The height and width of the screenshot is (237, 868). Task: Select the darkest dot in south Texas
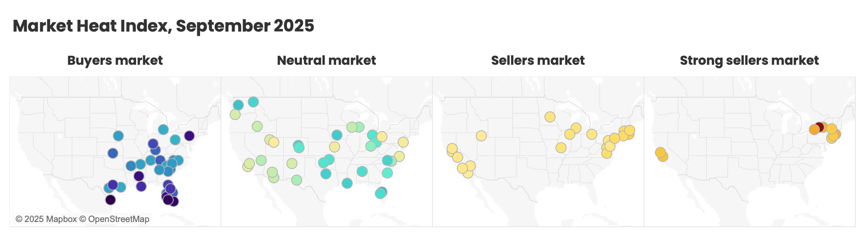point(110,200)
